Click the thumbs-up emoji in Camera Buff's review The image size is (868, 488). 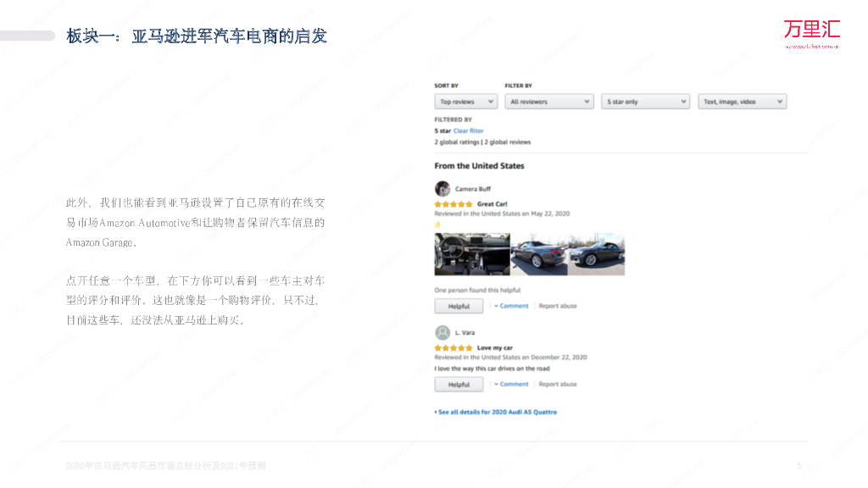pos(437,225)
